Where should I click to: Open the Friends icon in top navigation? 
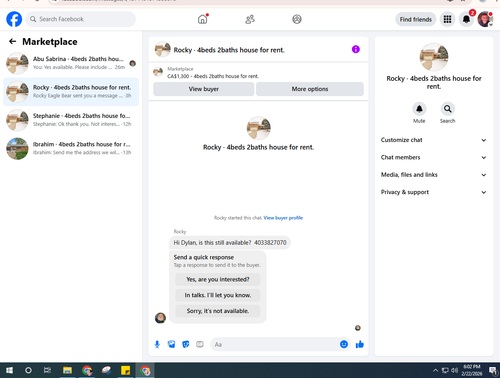click(x=250, y=19)
